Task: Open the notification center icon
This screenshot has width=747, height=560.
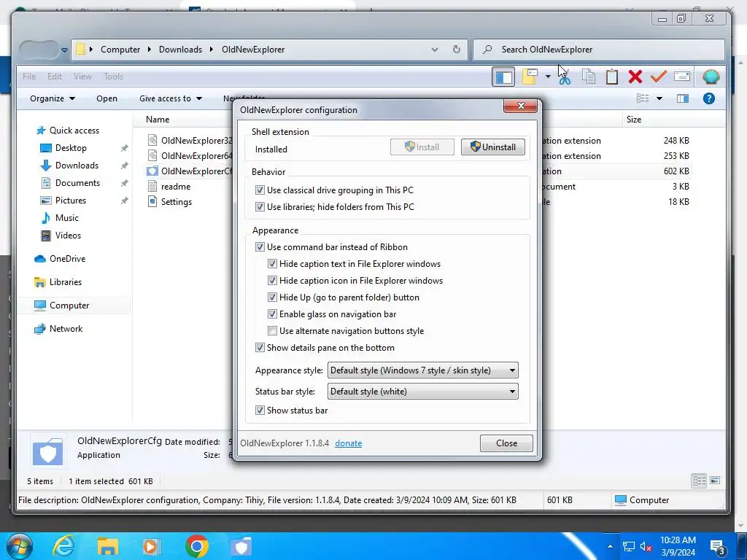Action: pyautogui.click(x=718, y=547)
